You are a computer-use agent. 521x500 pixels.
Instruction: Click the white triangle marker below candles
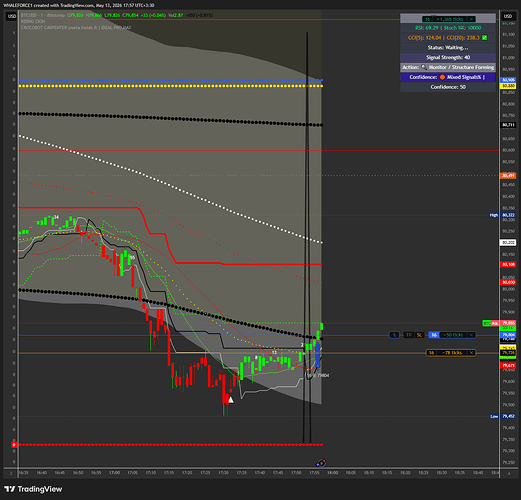[x=231, y=399]
